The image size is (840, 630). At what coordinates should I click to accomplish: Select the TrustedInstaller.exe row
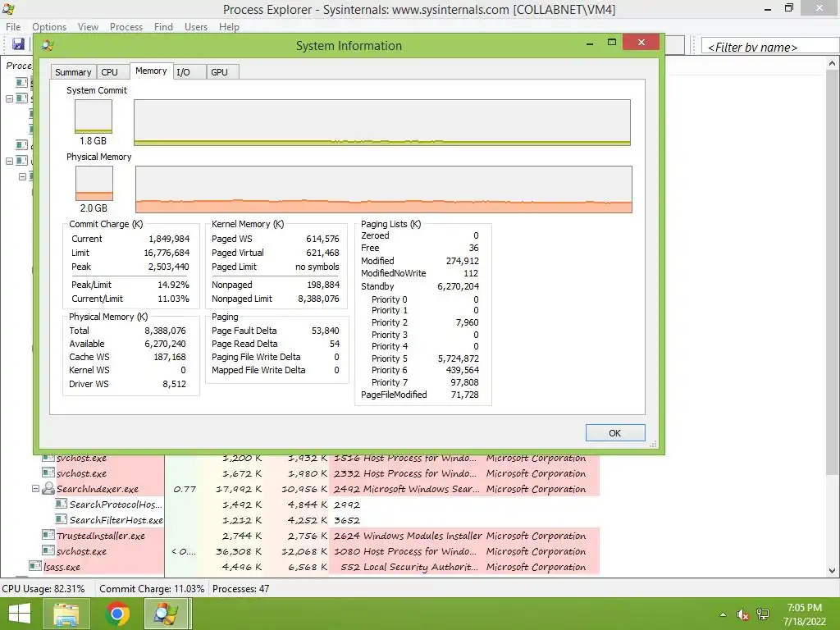tap(320, 535)
